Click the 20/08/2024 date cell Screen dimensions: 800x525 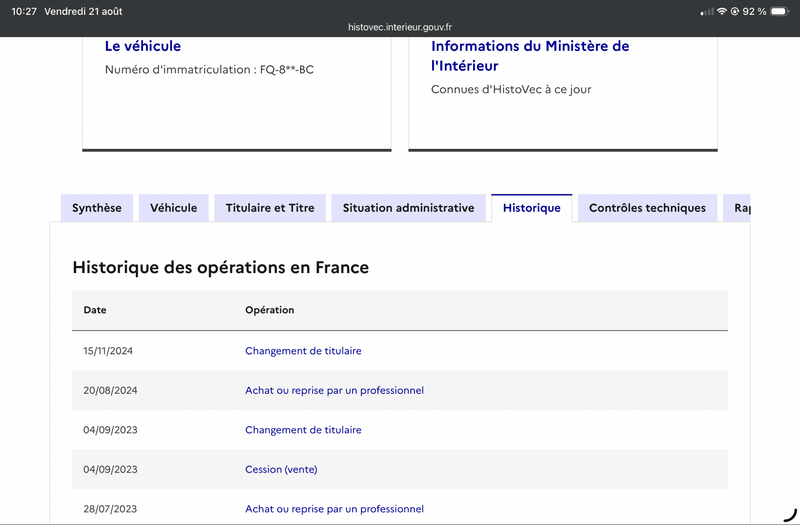110,390
